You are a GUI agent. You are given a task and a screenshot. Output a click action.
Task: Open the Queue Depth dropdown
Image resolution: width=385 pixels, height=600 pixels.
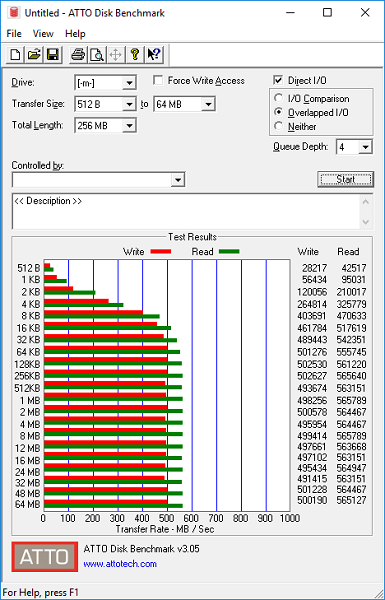click(354, 147)
